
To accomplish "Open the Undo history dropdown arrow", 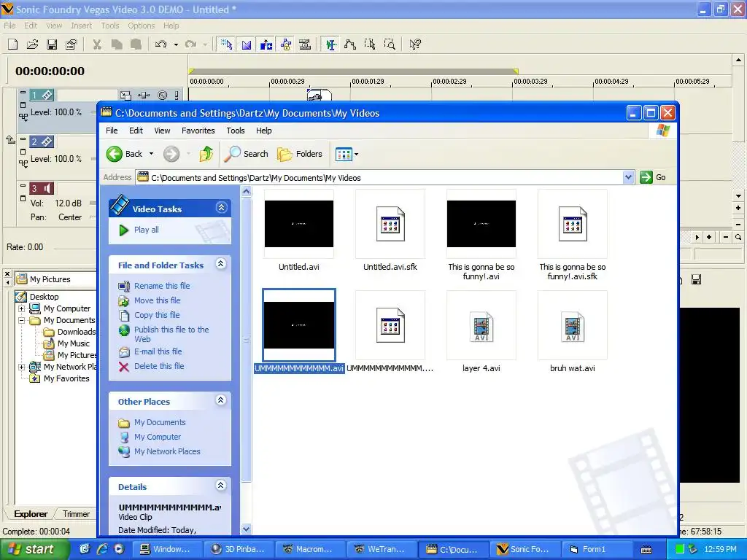I will pyautogui.click(x=176, y=44).
